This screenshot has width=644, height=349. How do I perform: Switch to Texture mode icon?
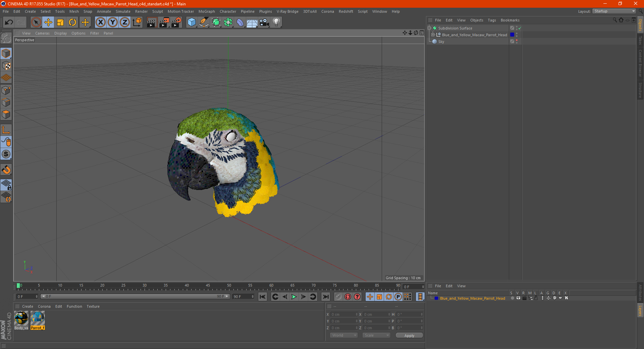pyautogui.click(x=6, y=66)
